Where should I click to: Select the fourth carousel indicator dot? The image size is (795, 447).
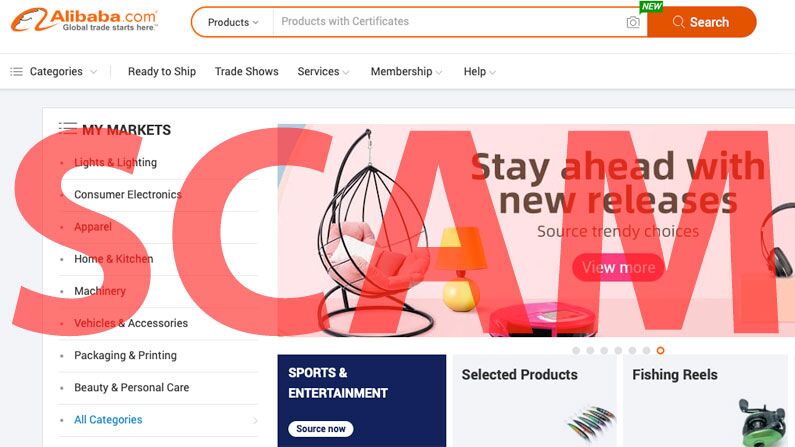[x=618, y=350]
